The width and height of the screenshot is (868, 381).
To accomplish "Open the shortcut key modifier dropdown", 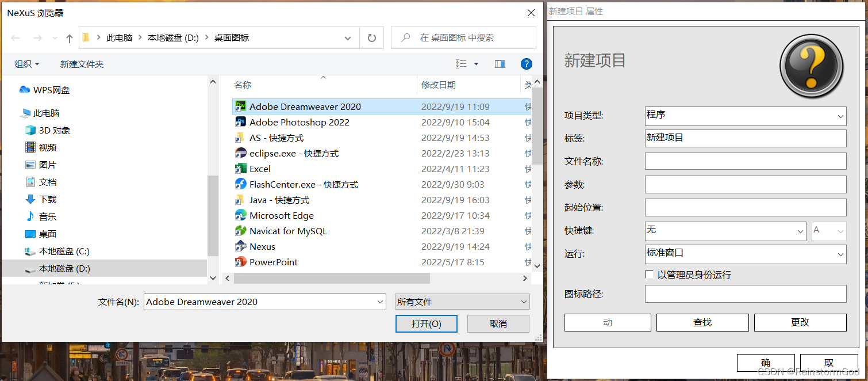I will [x=801, y=231].
